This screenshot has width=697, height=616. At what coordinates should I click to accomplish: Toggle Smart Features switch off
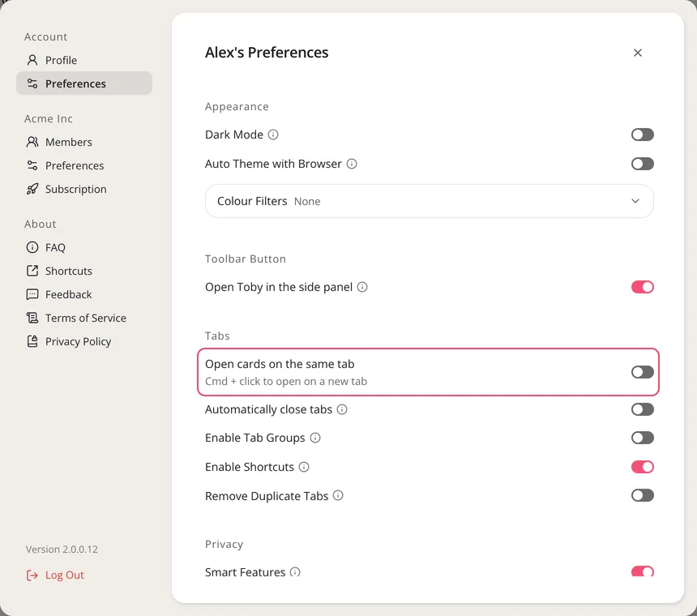pyautogui.click(x=643, y=571)
